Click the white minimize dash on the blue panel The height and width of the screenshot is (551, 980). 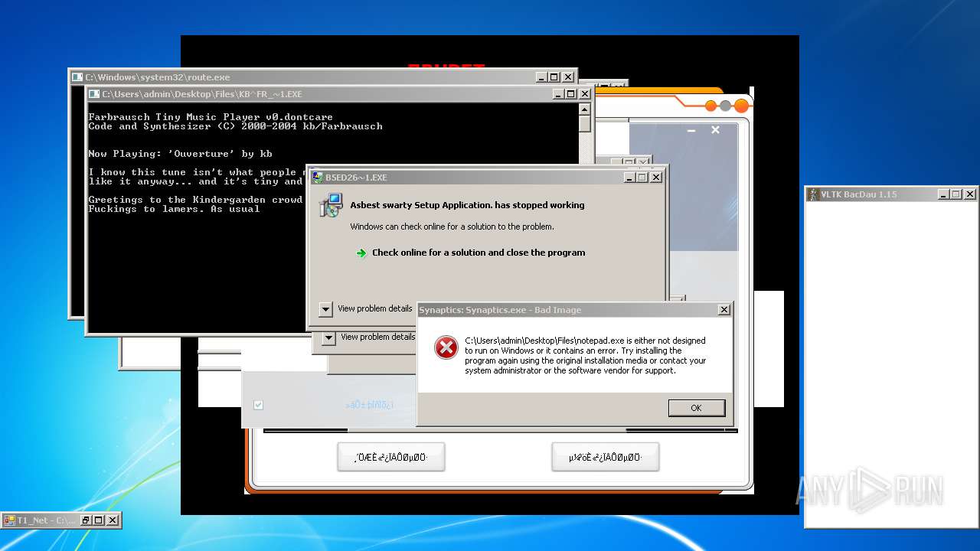(691, 131)
